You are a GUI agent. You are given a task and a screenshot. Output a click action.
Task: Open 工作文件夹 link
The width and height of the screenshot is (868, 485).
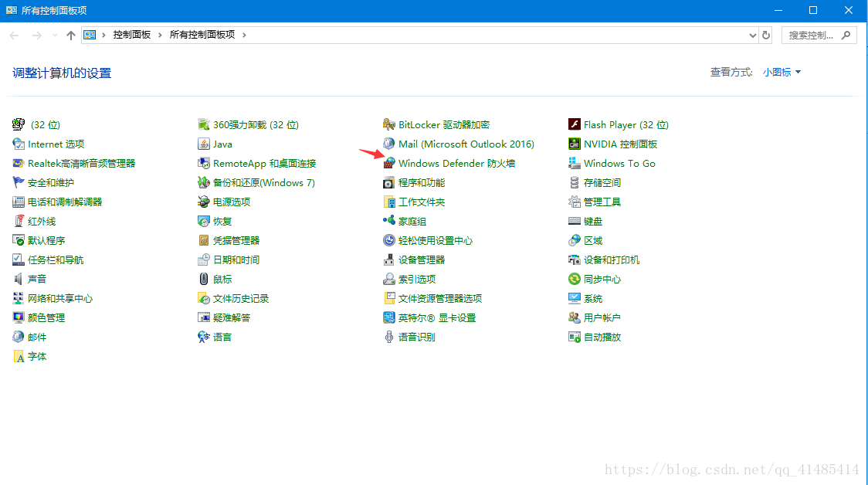pyautogui.click(x=422, y=202)
